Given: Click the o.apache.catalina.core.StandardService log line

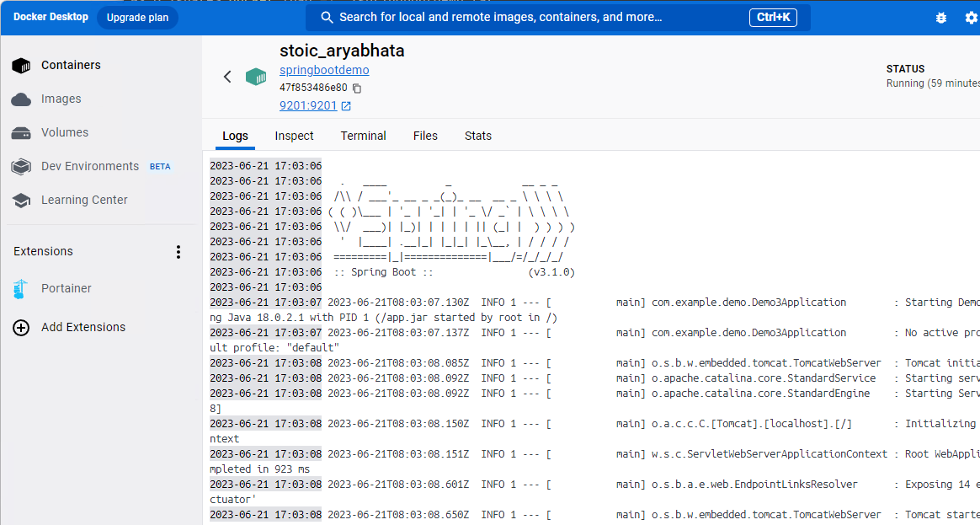Looking at the screenshot, I should [594, 378].
